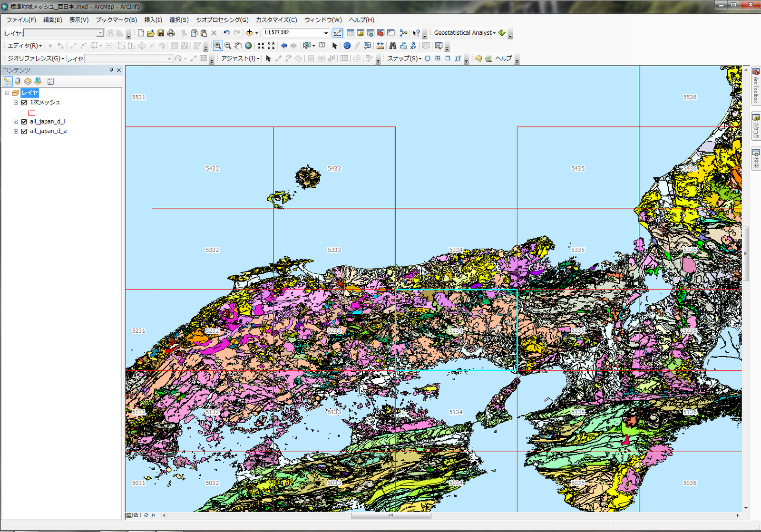
Task: Activate the Pan hand tool
Action: coord(238,46)
